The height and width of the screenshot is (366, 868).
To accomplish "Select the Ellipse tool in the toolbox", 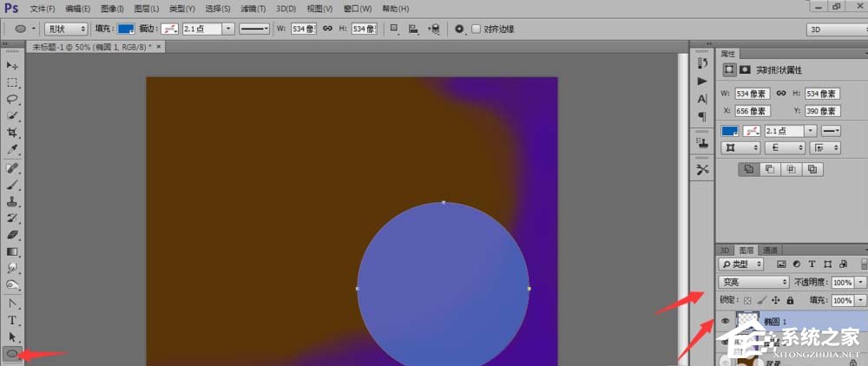I will pos(12,353).
